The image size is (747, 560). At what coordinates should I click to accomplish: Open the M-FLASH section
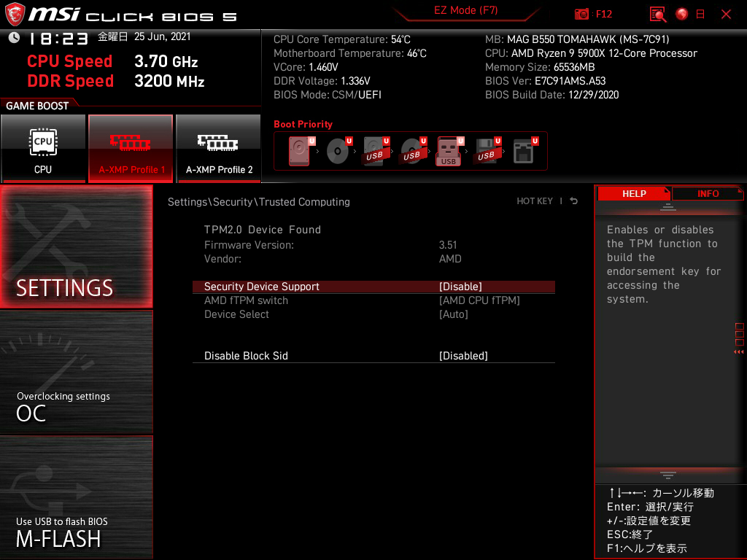point(76,497)
